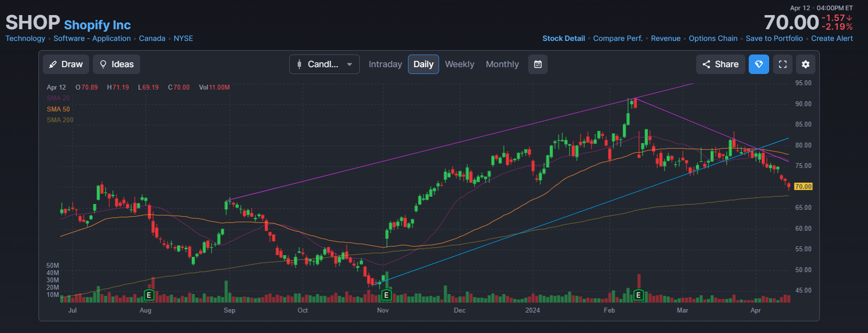Viewport: 868px width, 333px height.
Task: Open the Technology sector link
Action: 25,38
